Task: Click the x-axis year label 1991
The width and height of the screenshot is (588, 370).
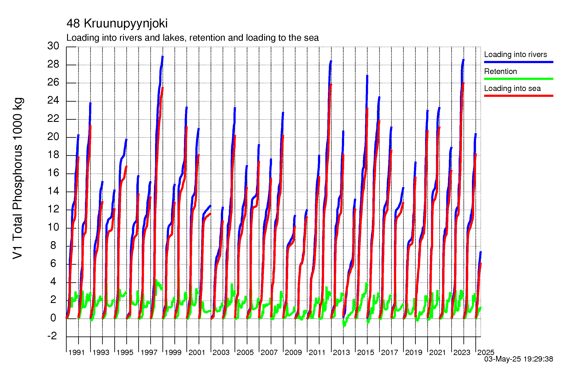Action: (x=76, y=352)
